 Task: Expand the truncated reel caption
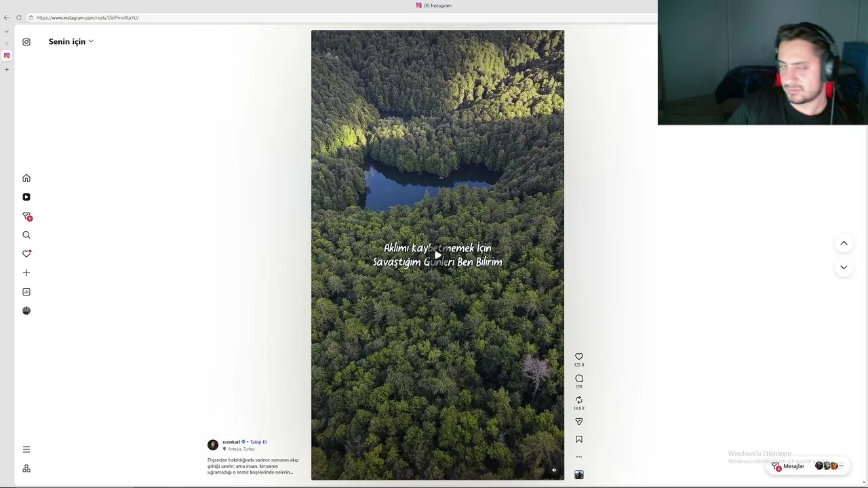[x=253, y=466]
